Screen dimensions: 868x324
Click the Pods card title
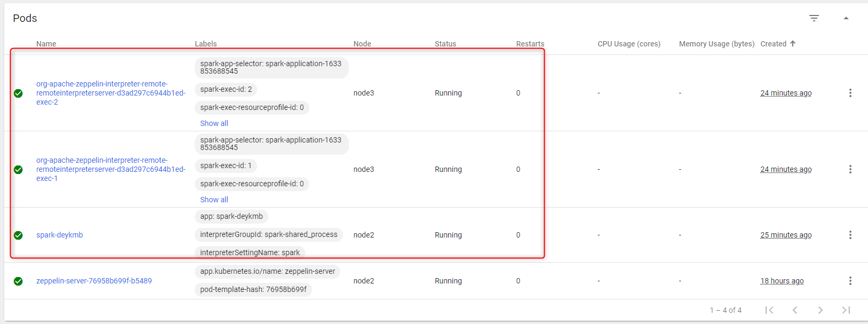[25, 18]
